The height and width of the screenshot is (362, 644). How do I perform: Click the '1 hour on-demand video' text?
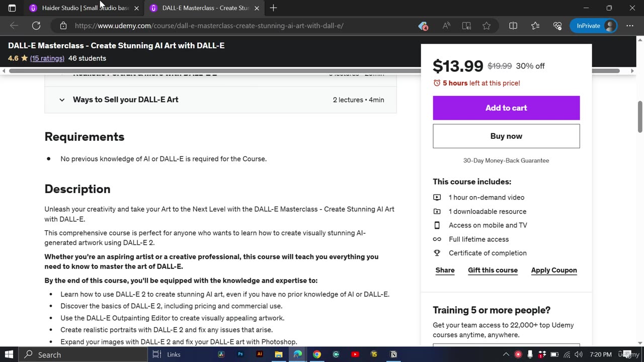tap(487, 198)
